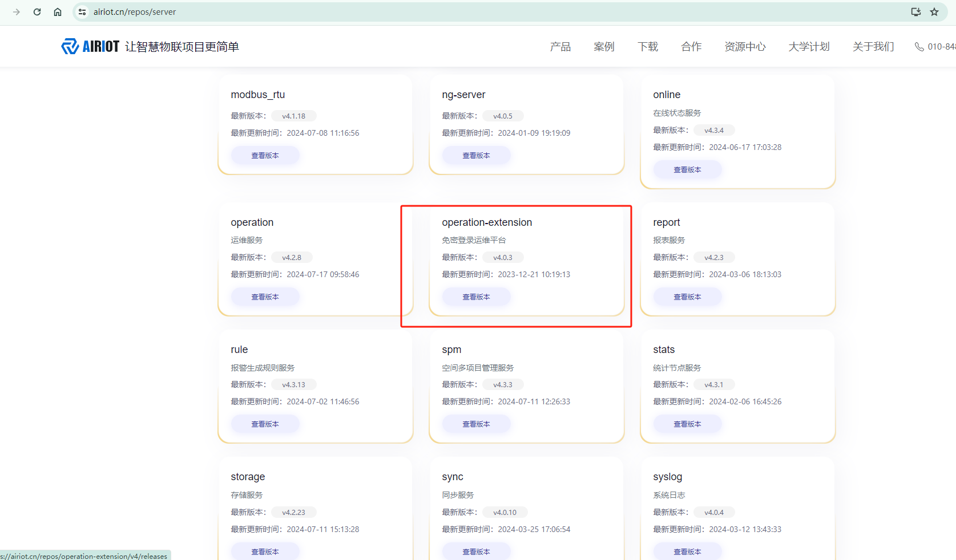Click version tag v4.0.4 on syslog

pos(714,512)
